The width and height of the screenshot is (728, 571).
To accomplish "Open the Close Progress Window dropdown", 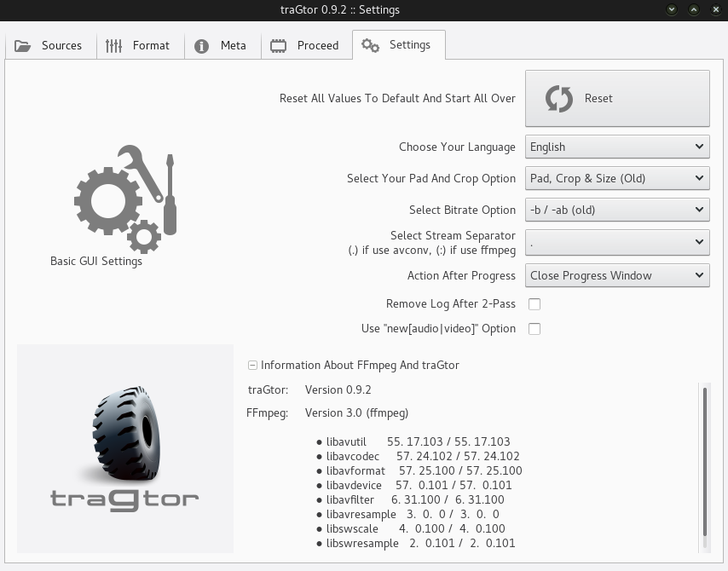I will pyautogui.click(x=617, y=275).
